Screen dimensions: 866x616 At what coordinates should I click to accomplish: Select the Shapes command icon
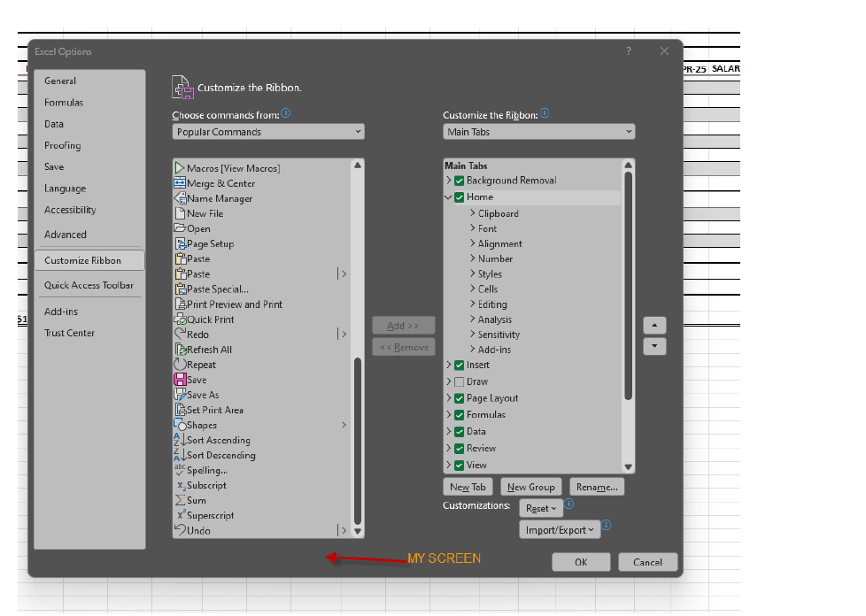(x=180, y=425)
